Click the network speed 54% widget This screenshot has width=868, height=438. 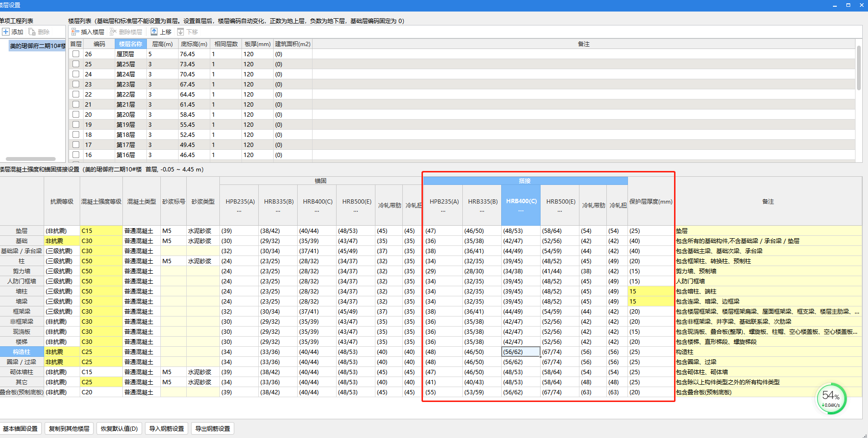[x=831, y=399]
